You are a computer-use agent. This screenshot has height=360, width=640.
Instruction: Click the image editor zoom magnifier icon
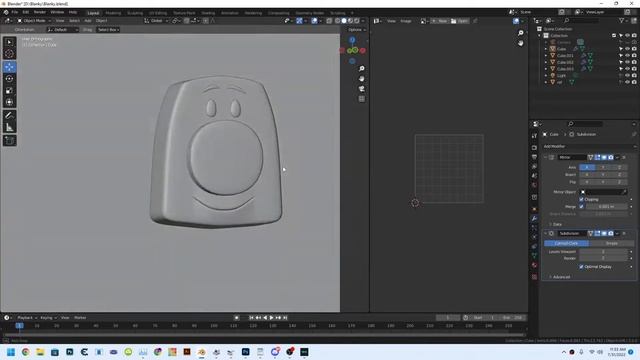[520, 33]
